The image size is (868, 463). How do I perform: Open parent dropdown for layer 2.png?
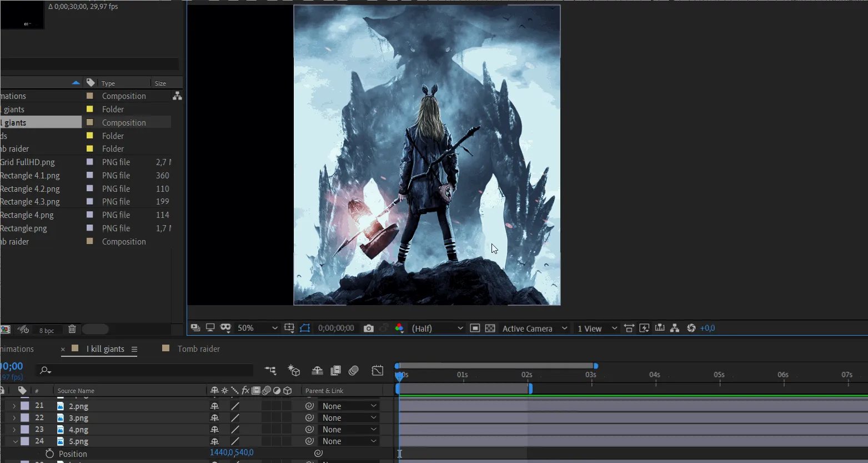tap(349, 406)
